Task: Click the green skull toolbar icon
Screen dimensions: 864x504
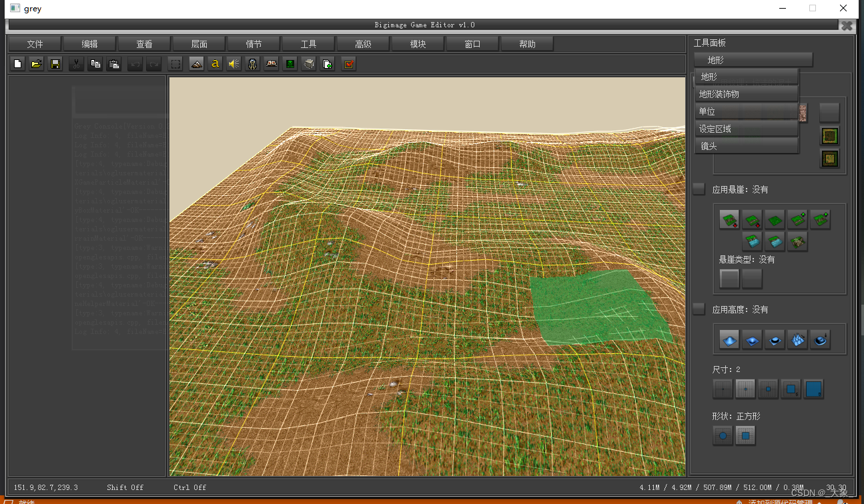Action: [290, 64]
